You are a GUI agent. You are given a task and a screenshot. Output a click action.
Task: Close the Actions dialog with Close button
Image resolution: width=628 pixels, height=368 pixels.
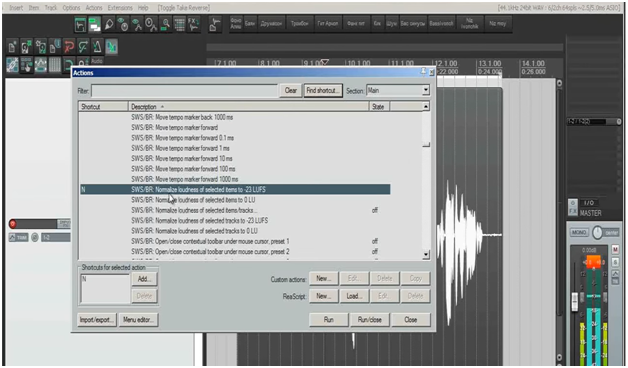[x=411, y=320]
